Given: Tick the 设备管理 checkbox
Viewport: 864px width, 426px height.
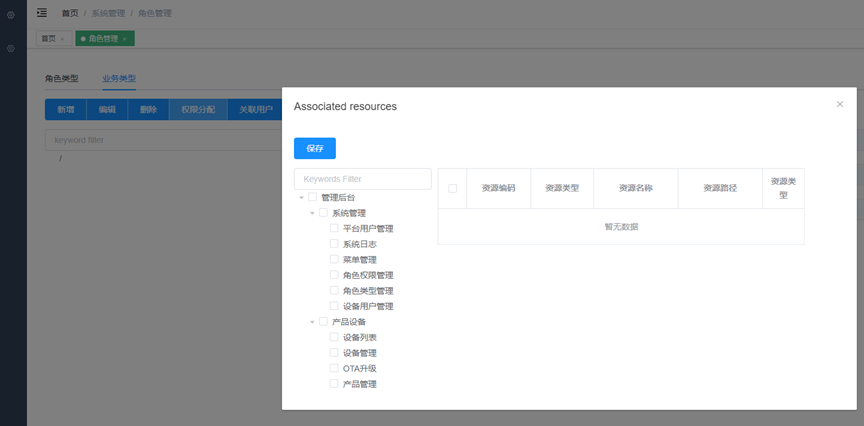Looking at the screenshot, I should [x=334, y=352].
